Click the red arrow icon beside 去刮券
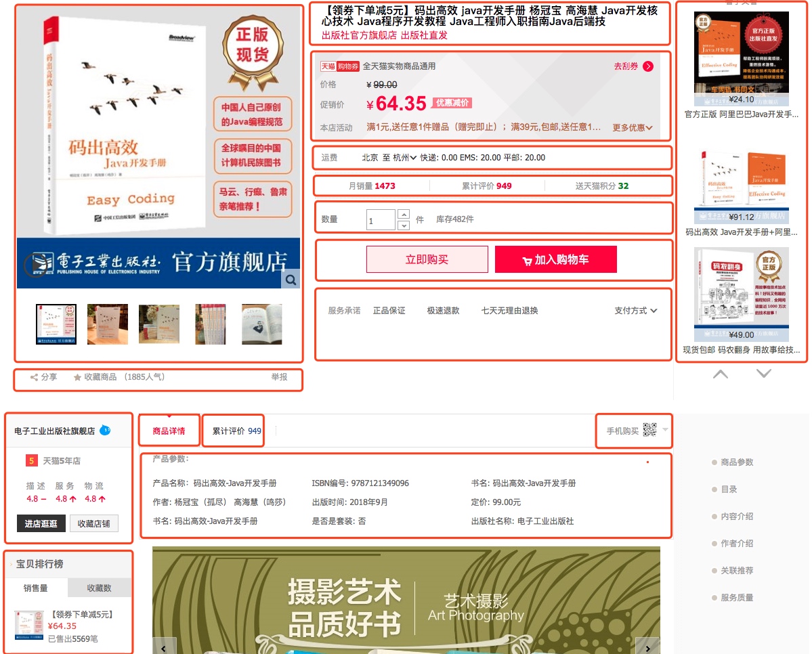 (x=648, y=66)
